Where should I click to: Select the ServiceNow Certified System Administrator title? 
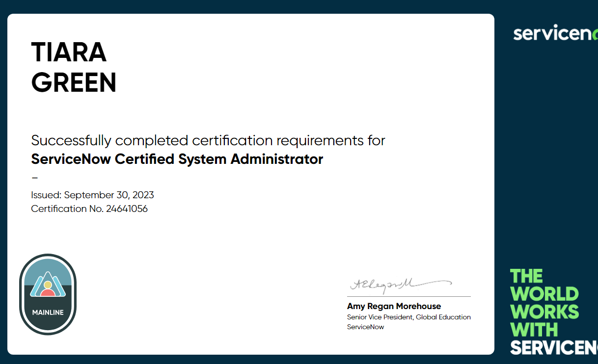coord(177,159)
